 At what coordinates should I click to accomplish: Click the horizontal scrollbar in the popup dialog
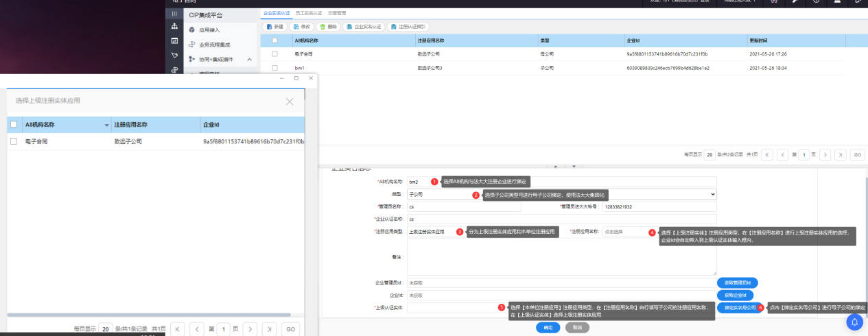137,315
